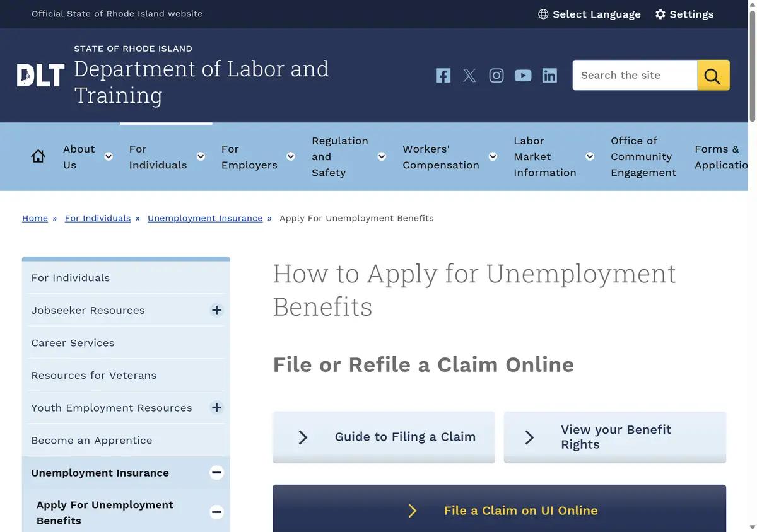
Task: Open Unemployment Insurance in the sidebar
Action: (100, 473)
